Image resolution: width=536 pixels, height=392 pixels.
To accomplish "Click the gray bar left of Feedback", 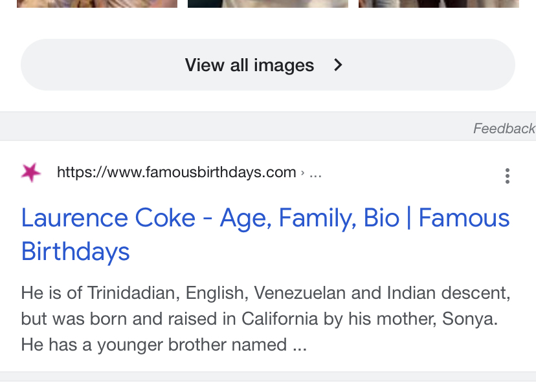I will pyautogui.click(x=236, y=126).
